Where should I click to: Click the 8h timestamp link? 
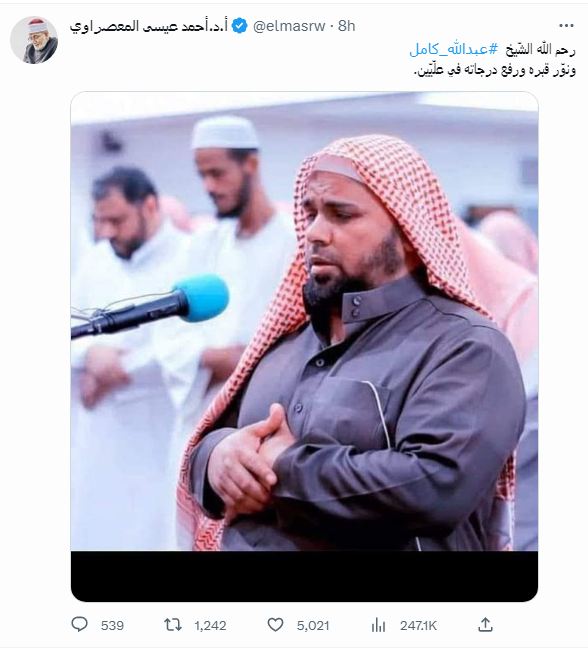coord(346,26)
